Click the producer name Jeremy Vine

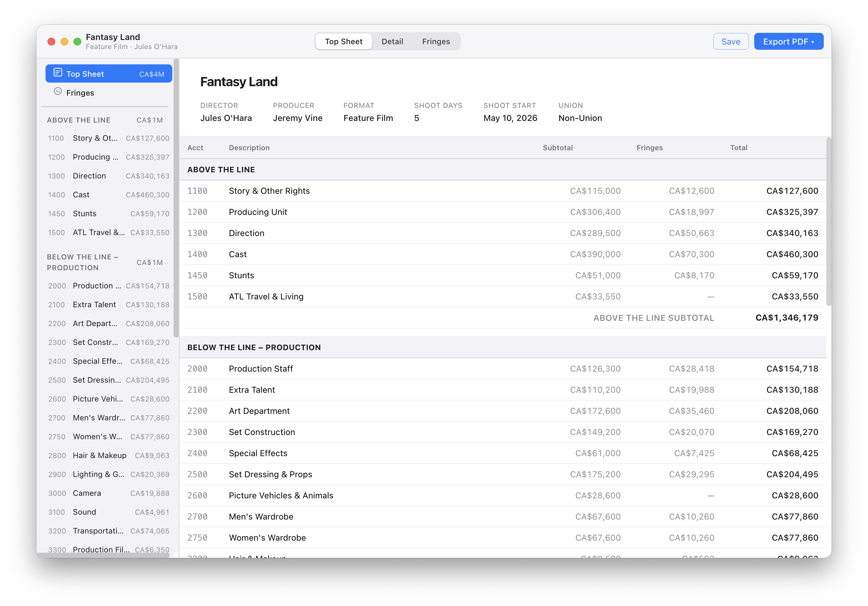point(297,118)
